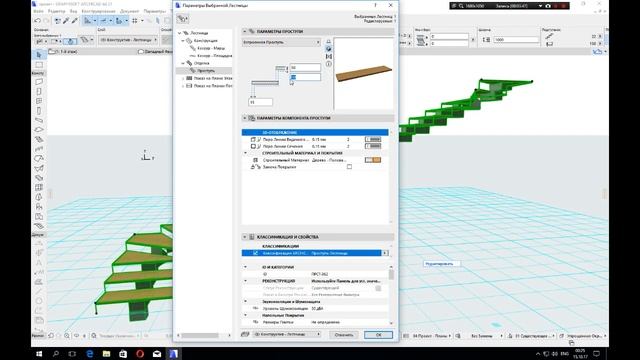Screen dimensions: 640x360
Task: Click the front view icon above globe icon
Action: point(329,42)
